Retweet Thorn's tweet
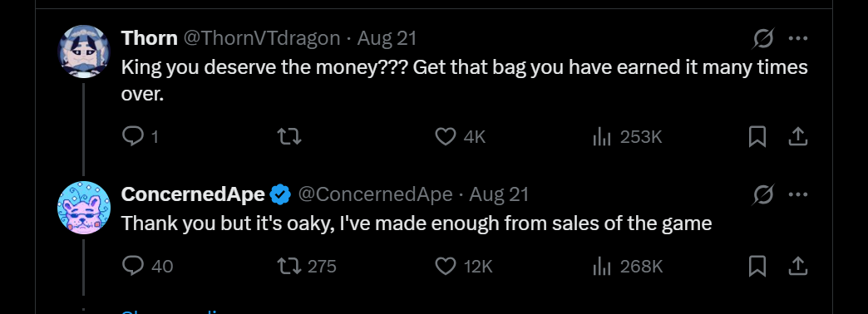This screenshot has height=314, width=868. pos(289,136)
